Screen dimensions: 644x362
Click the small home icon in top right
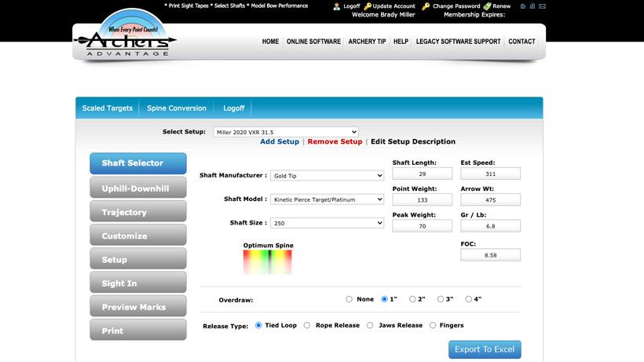pos(523,6)
